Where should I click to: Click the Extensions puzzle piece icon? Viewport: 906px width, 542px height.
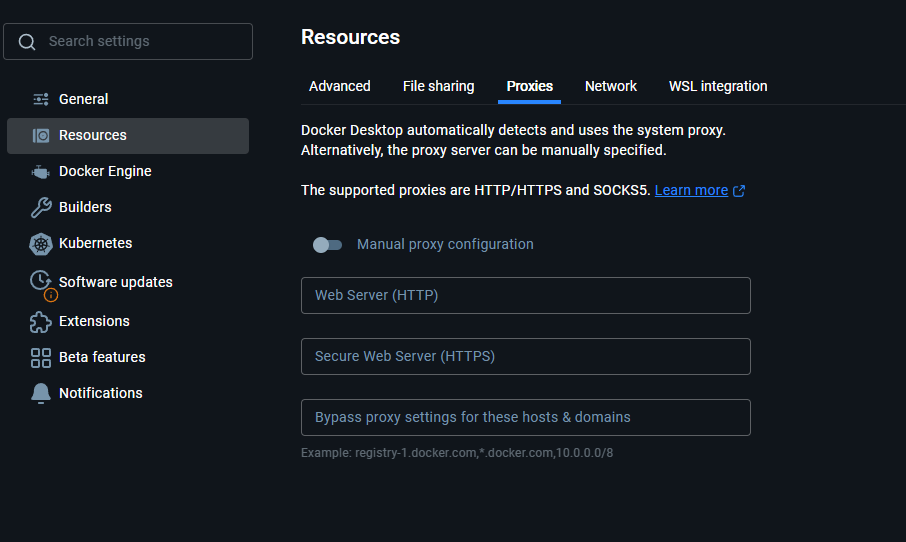(40, 322)
